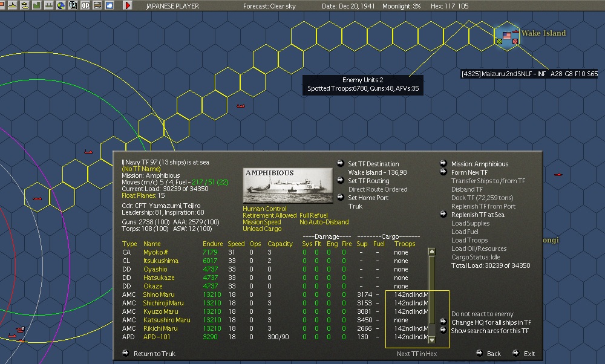Open the weather cloud toolbar icon

pos(110,5)
